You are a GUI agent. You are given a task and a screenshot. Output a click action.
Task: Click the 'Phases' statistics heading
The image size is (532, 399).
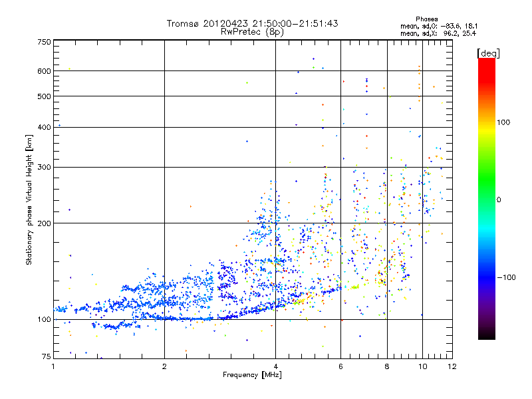point(426,19)
